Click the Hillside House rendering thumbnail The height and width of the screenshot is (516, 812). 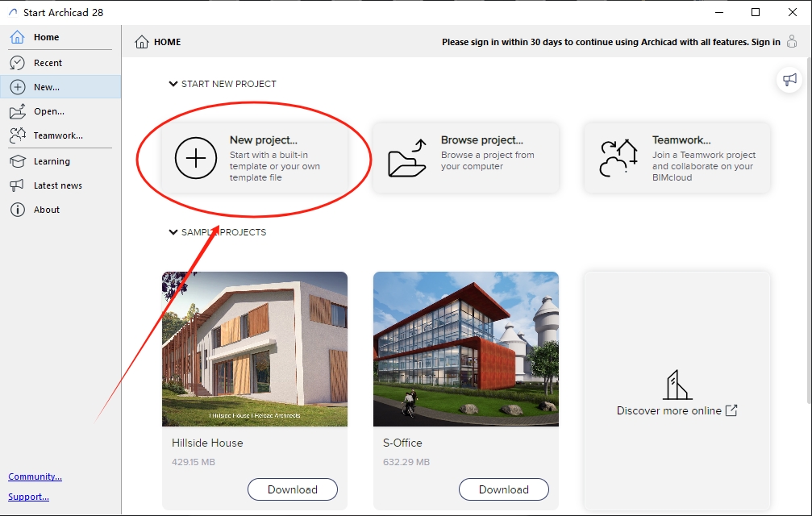click(255, 349)
